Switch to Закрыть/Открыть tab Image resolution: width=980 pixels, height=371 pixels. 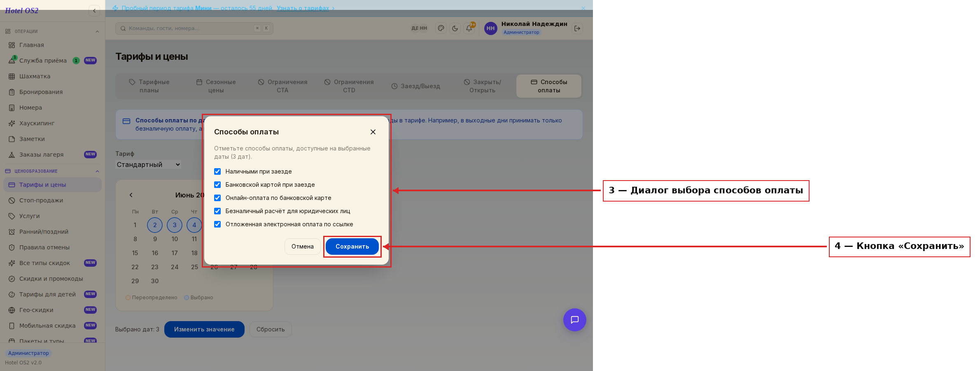click(x=482, y=86)
